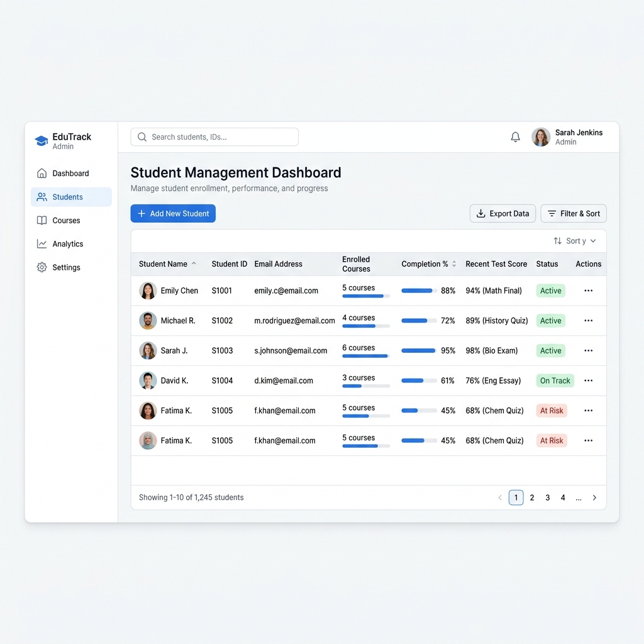Click 6 courses enrollment cell
Viewport: 644px width, 644px height.
[x=365, y=351]
